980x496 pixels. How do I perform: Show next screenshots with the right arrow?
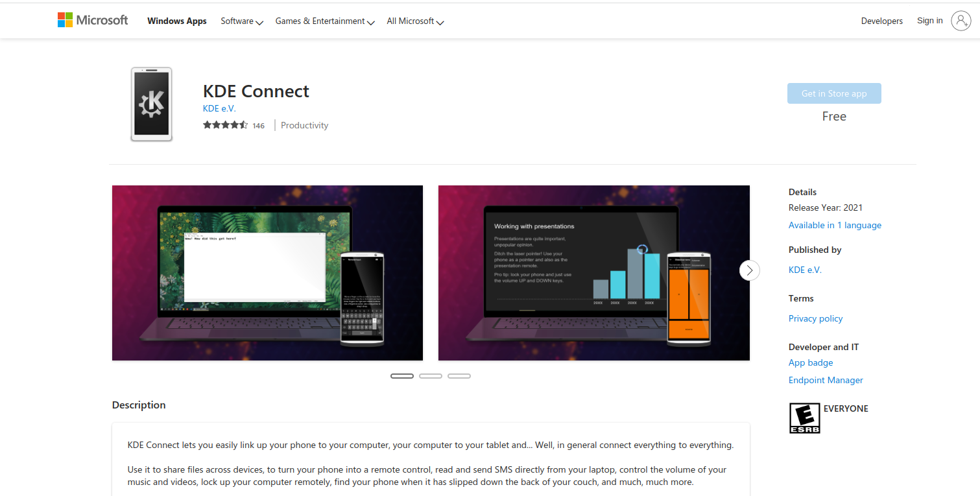(750, 270)
